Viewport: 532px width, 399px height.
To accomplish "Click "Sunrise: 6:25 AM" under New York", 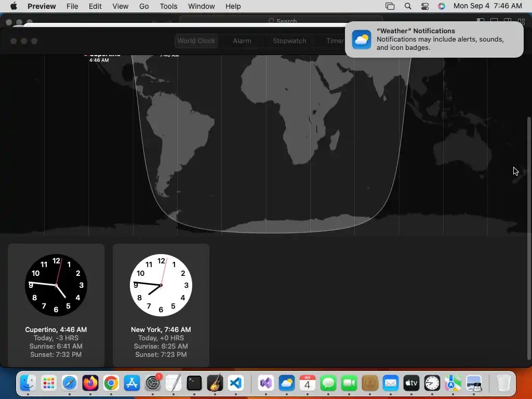I will pyautogui.click(x=161, y=346).
